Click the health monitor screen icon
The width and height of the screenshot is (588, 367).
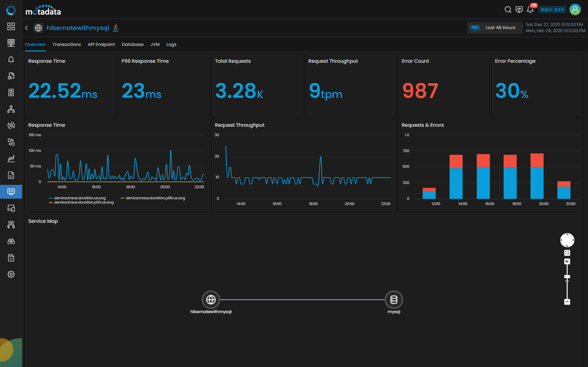tap(519, 10)
